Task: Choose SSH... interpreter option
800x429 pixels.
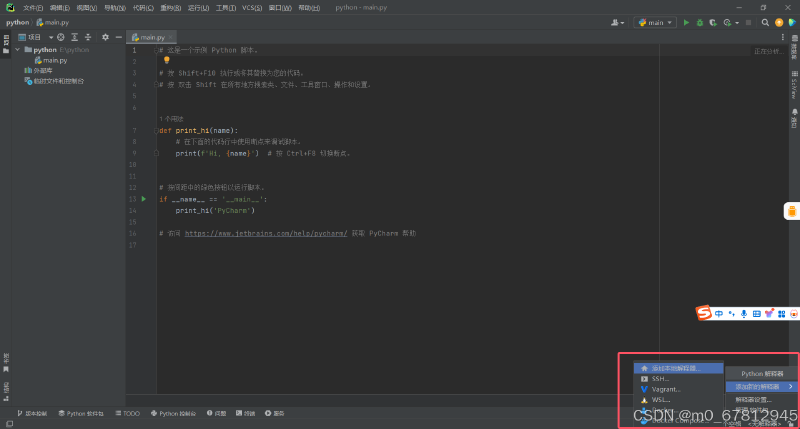Action: [679, 379]
